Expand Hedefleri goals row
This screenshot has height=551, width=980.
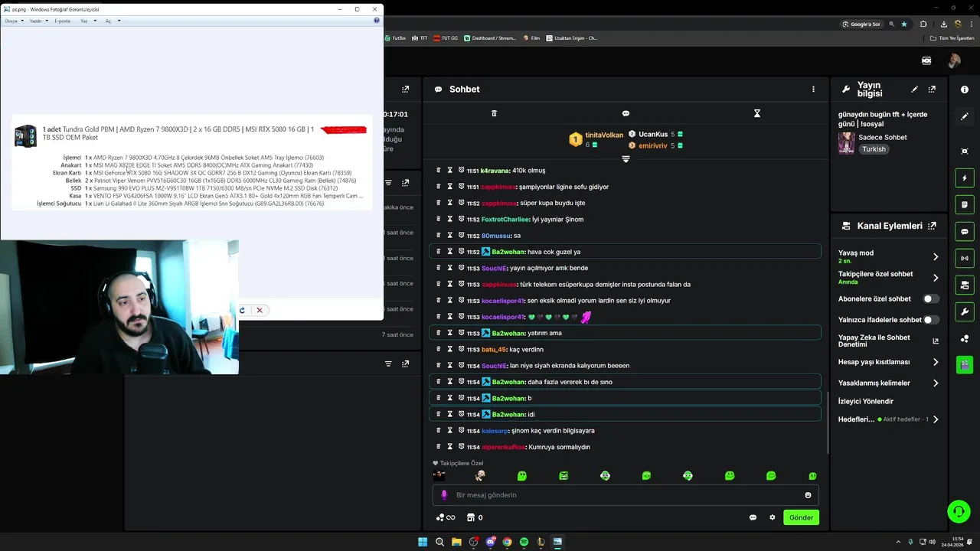(x=935, y=419)
